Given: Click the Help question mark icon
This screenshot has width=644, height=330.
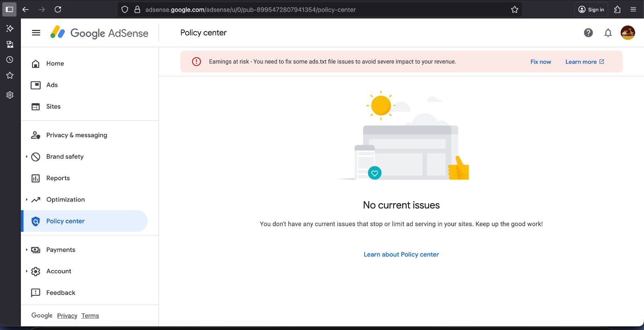Looking at the screenshot, I should coord(588,33).
